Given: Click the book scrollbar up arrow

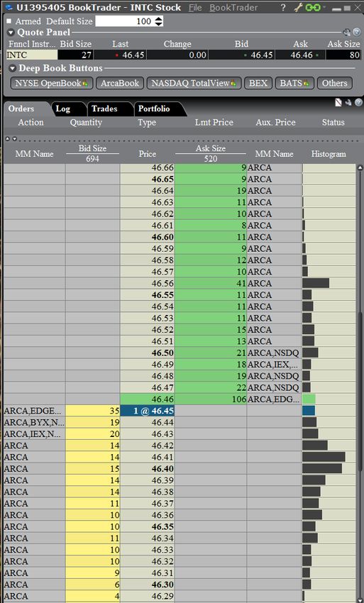Looking at the screenshot, I should [x=360, y=167].
